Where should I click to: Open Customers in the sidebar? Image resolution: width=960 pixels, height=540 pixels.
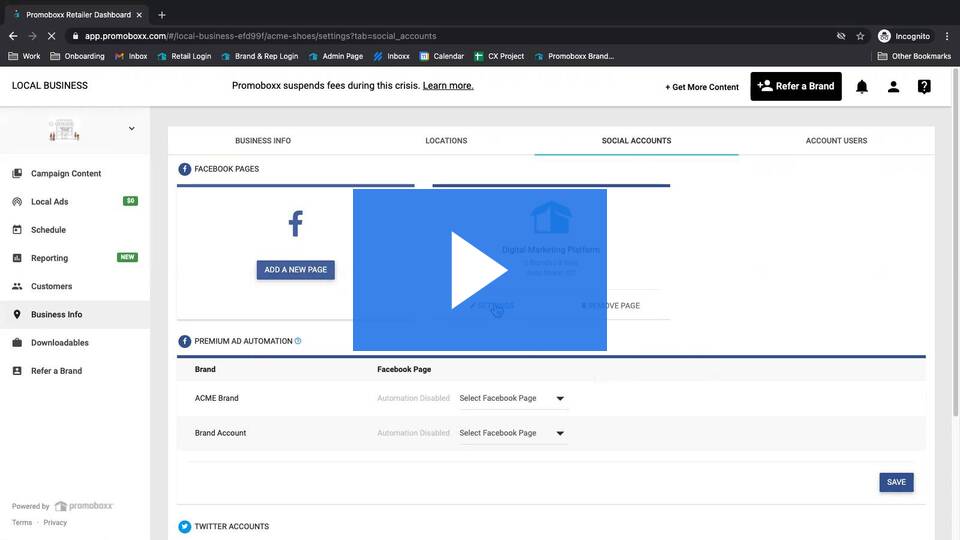tap(51, 286)
